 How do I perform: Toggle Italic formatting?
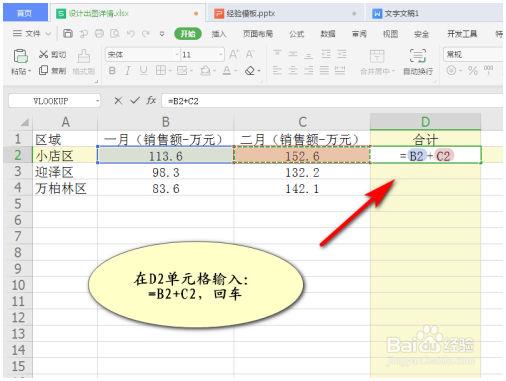point(128,71)
